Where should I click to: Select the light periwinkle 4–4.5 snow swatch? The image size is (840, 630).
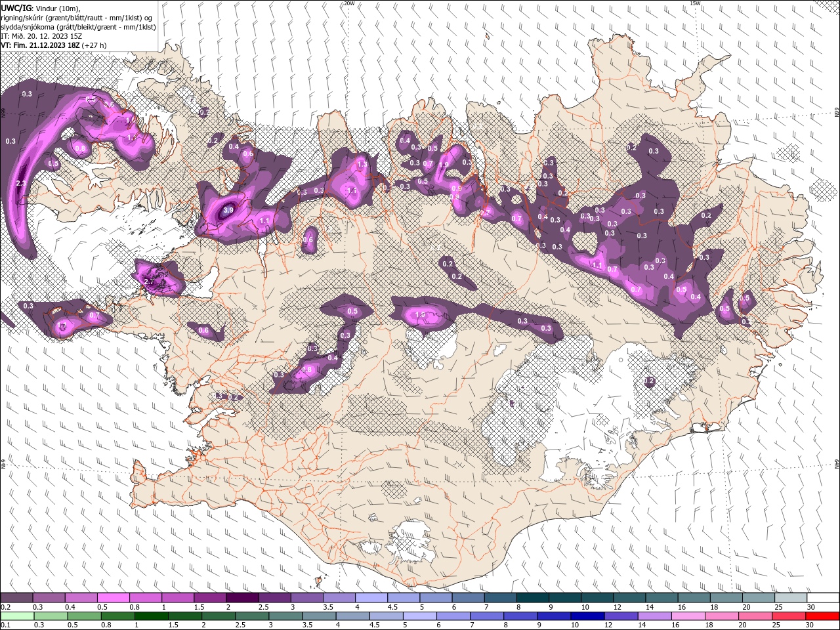371,598
